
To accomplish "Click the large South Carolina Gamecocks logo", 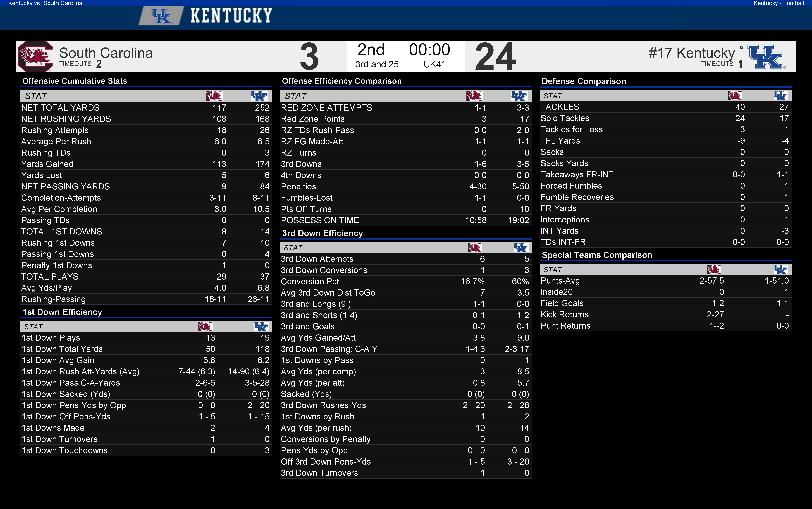I will 35,56.
